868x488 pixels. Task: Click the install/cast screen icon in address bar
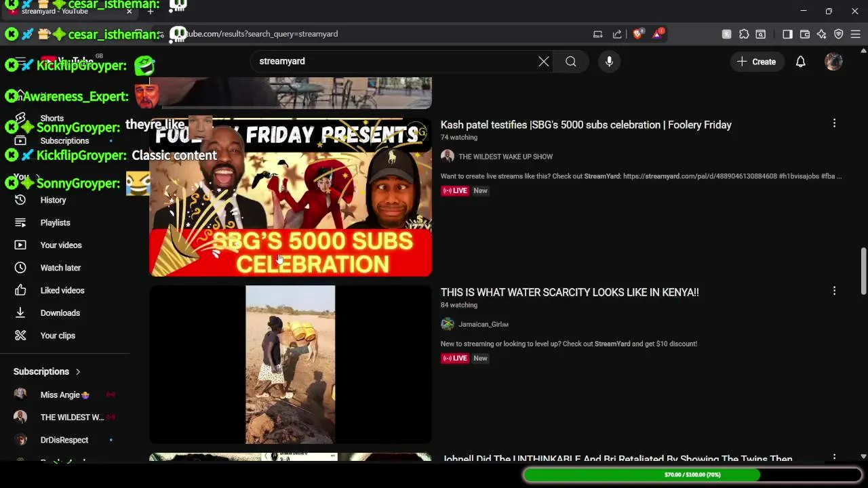597,34
